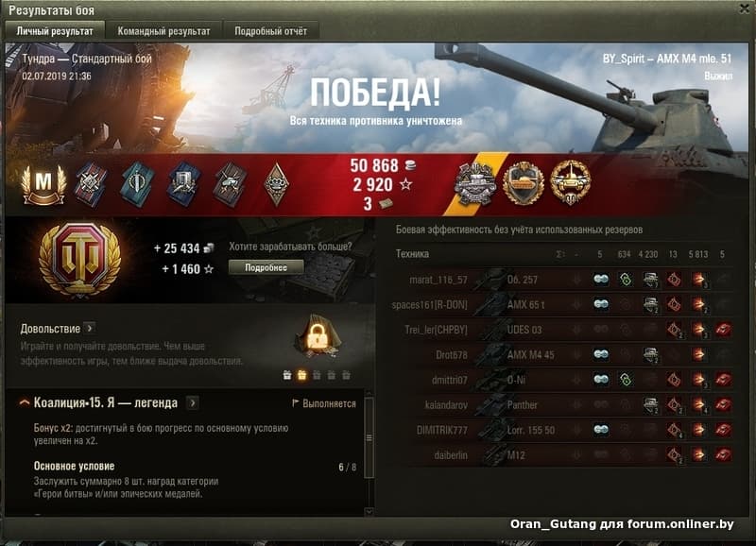Viewport: 756px width, 546px height.
Task: Click kill icon in daiberlin's M12 row
Action: [723, 454]
